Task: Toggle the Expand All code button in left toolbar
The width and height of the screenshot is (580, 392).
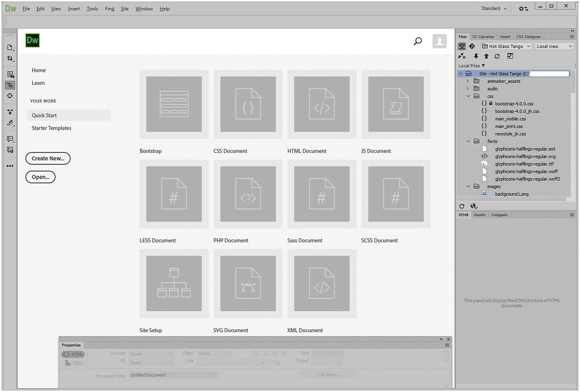Action: pyautogui.click(x=10, y=112)
